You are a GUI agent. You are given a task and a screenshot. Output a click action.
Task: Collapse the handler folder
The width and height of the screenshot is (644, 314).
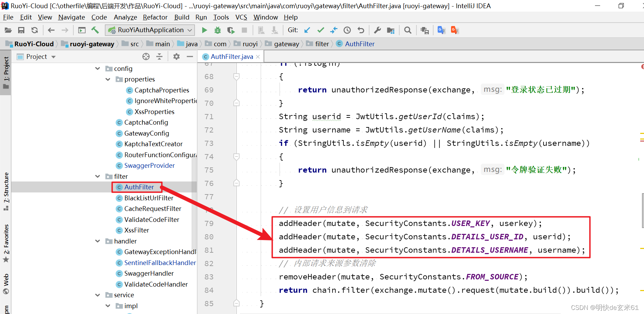coord(98,241)
